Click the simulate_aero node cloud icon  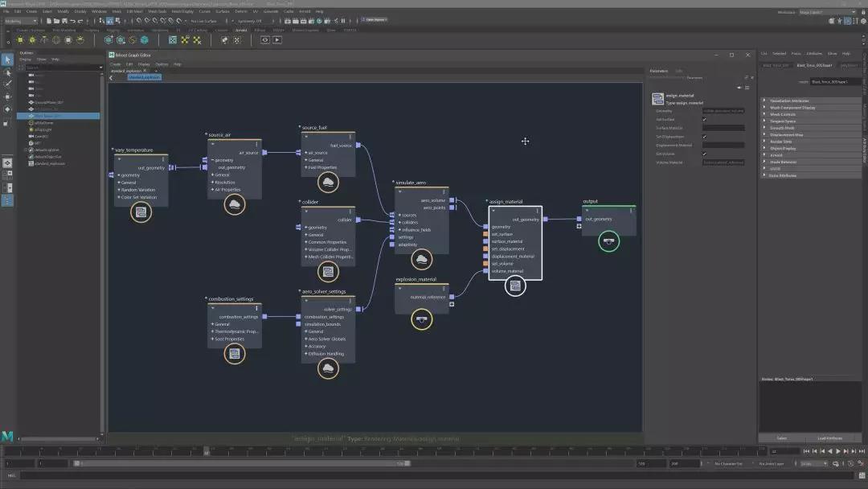421,259
